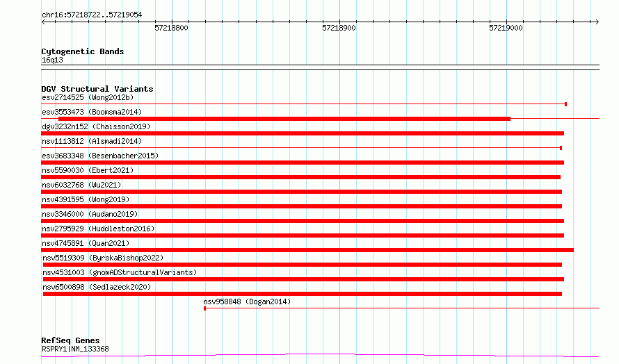Click the esv2714525 (Wong2012b) variant label
This screenshot has height=364, width=619.
pyautogui.click(x=88, y=97)
